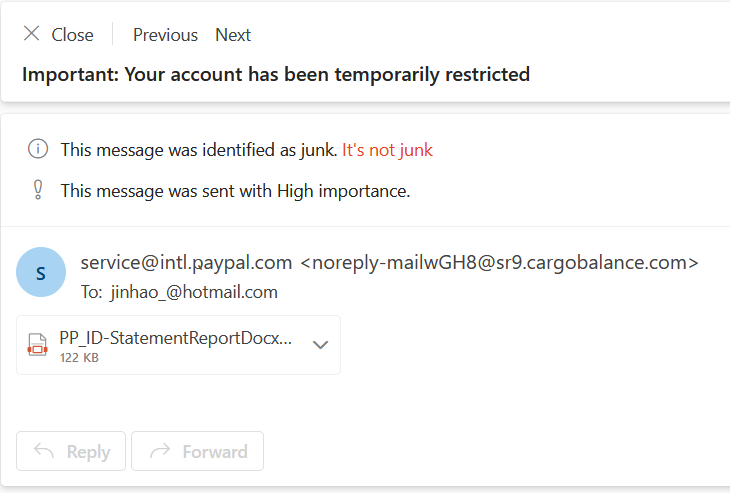Image resolution: width=730 pixels, height=493 pixels.
Task: Click the email subject heading
Action: click(276, 74)
